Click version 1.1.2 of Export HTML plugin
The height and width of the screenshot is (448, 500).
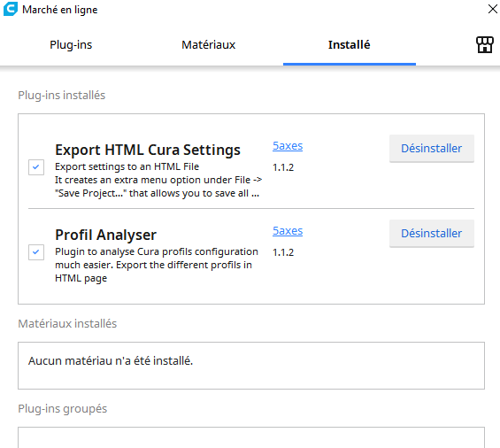click(283, 167)
